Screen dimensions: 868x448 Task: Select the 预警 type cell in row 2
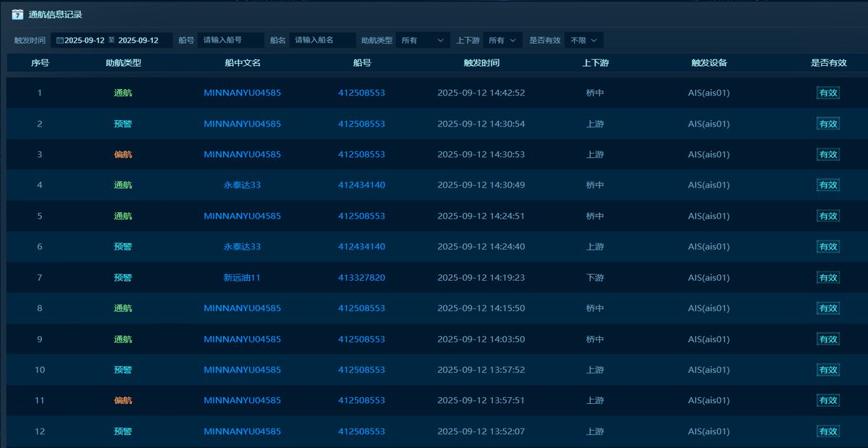tap(123, 124)
